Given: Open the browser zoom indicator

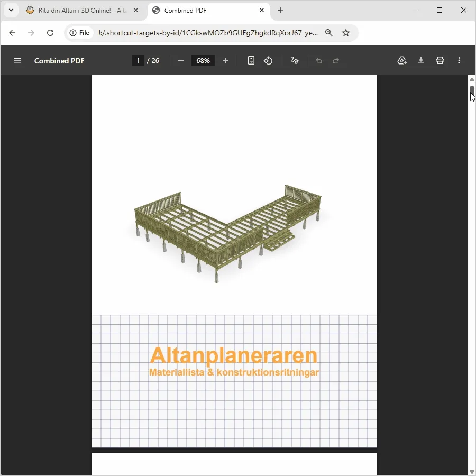Looking at the screenshot, I should tap(329, 33).
